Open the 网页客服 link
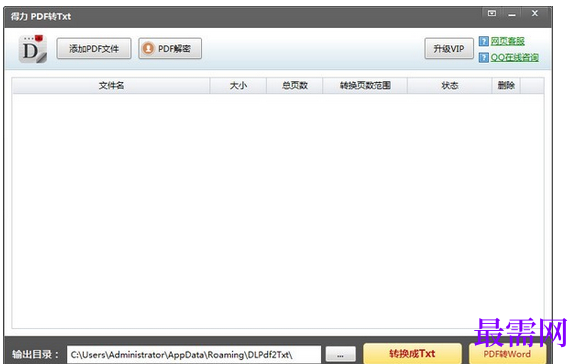 508,41
